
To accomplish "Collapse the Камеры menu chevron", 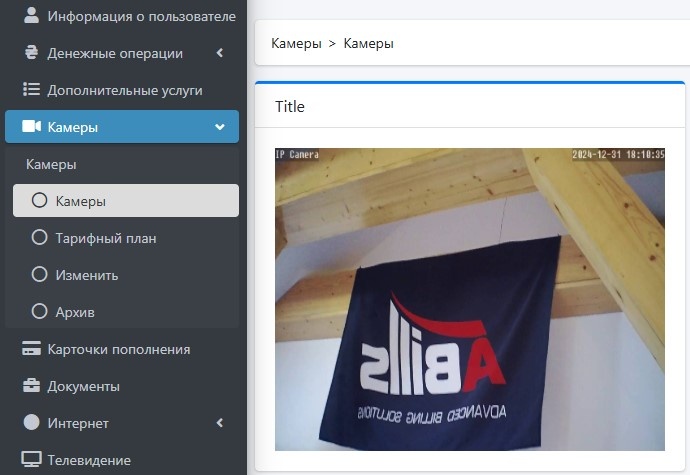I will pyautogui.click(x=220, y=127).
